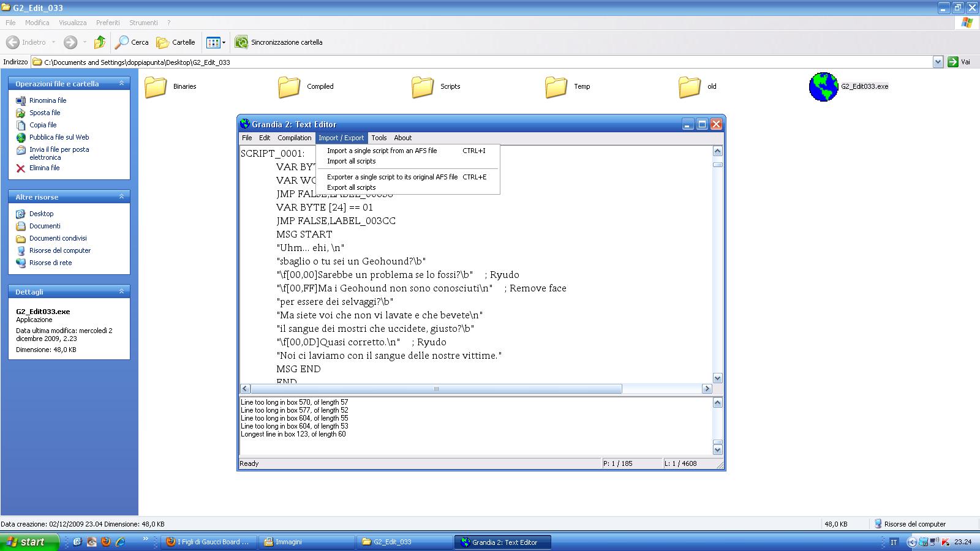Collapse the Dettagli panel
The image size is (980, 551).
pyautogui.click(x=121, y=291)
